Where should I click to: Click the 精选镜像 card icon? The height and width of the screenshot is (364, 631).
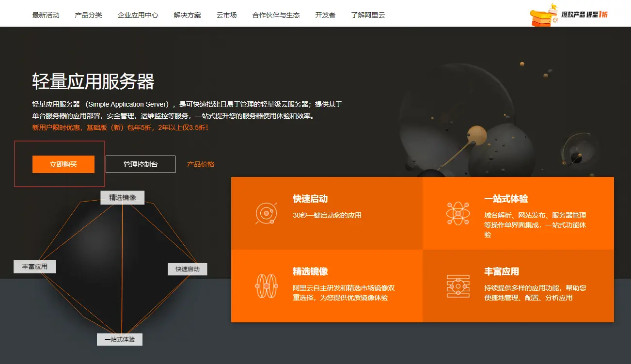[266, 286]
